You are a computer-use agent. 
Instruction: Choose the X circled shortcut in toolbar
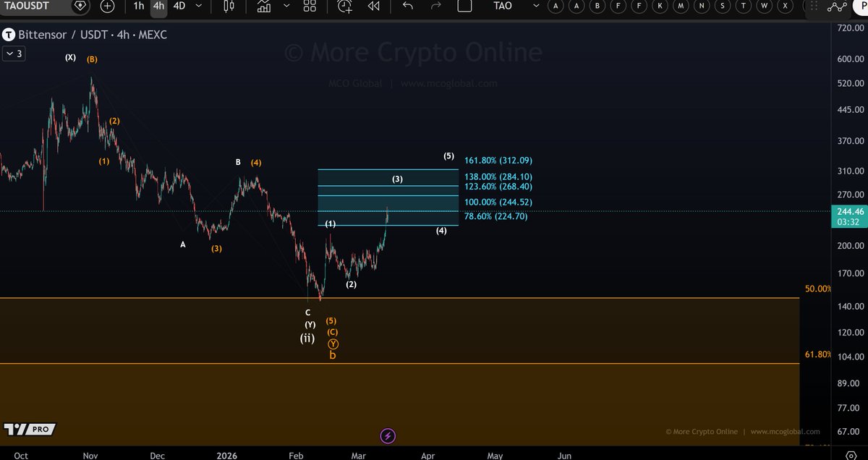coord(786,6)
